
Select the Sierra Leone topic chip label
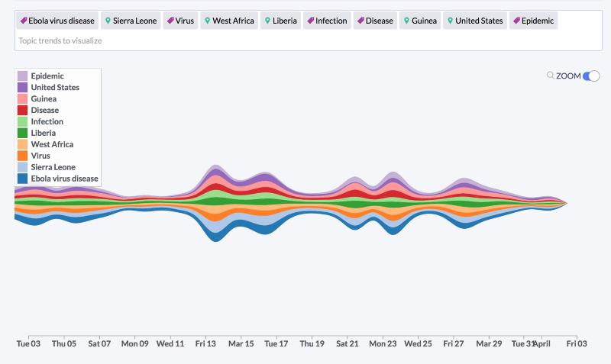pos(135,21)
